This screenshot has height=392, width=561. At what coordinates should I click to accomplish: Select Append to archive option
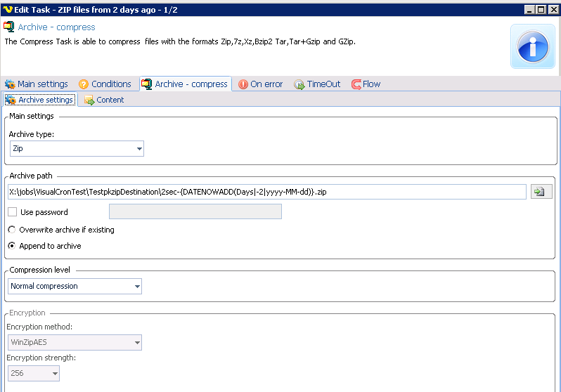[12, 246]
